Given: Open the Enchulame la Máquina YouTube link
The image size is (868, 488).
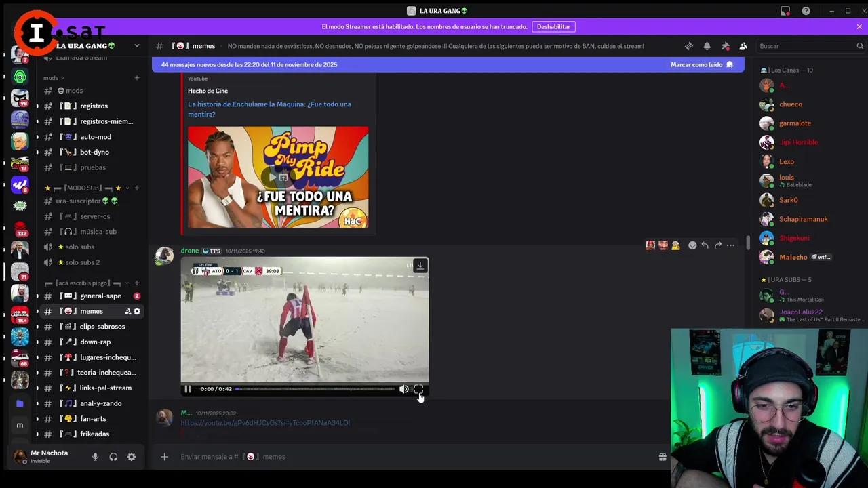Looking at the screenshot, I should coord(269,109).
